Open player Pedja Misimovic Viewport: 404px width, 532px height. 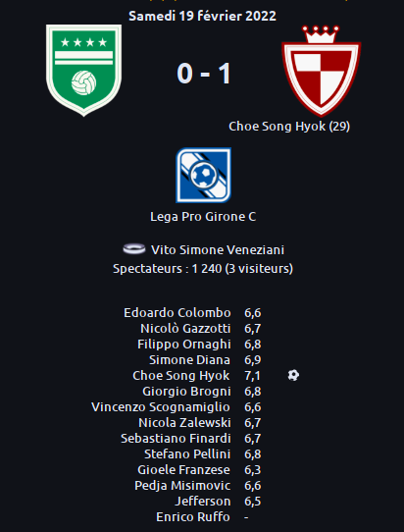coord(182,486)
